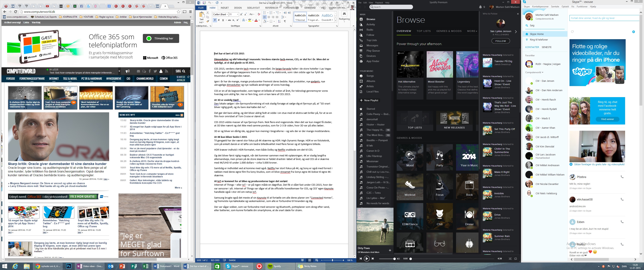Viewport: 644px width, 270px height.
Task: Click the clear formatting eraser icon
Action: (259, 14)
